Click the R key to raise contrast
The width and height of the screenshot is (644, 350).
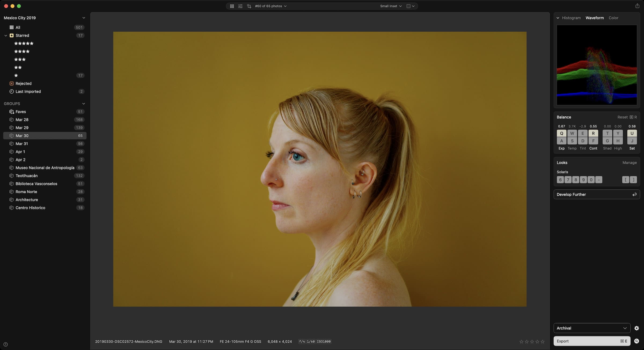(593, 133)
